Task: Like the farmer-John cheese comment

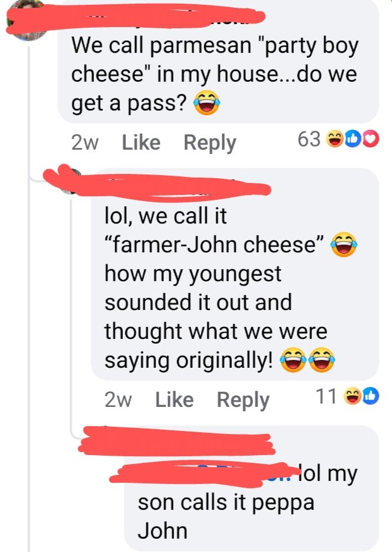Action: tap(175, 400)
